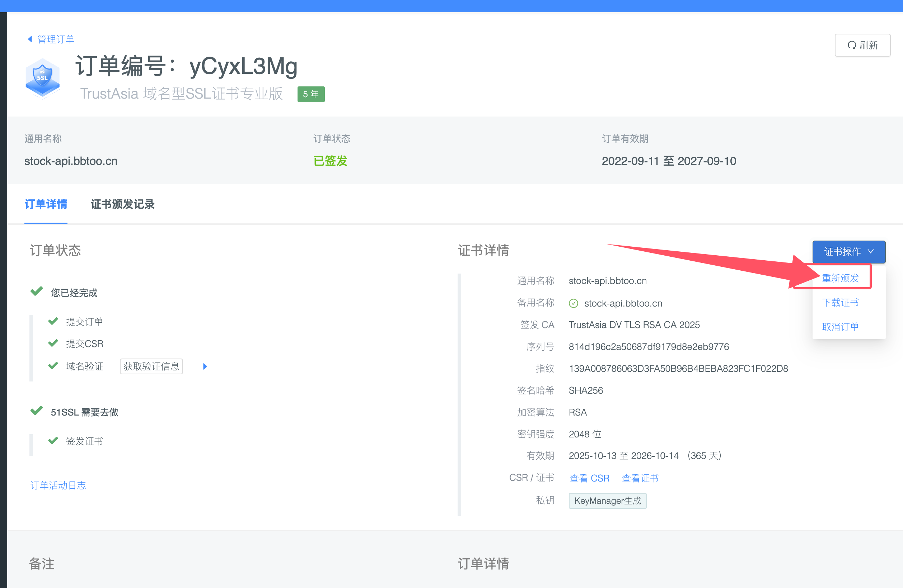Image resolution: width=903 pixels, height=588 pixels.
Task: Click the chevron arrow in 证书操作
Action: pyautogui.click(x=871, y=251)
